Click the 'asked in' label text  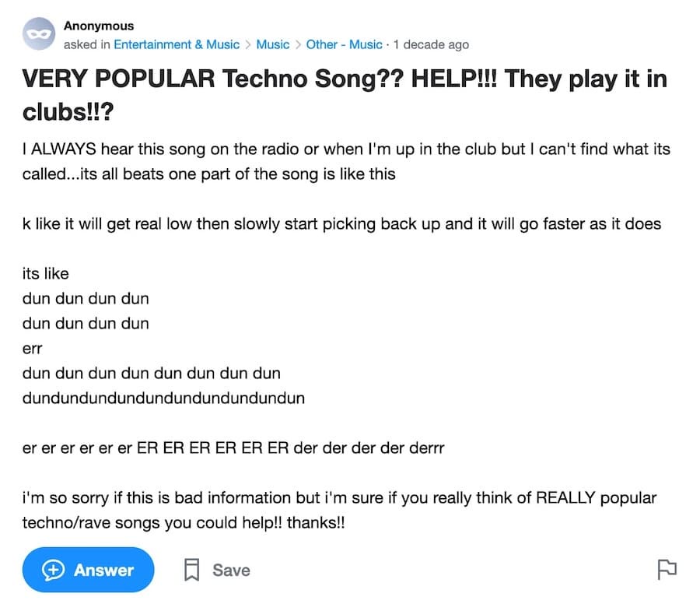pyautogui.click(x=86, y=44)
